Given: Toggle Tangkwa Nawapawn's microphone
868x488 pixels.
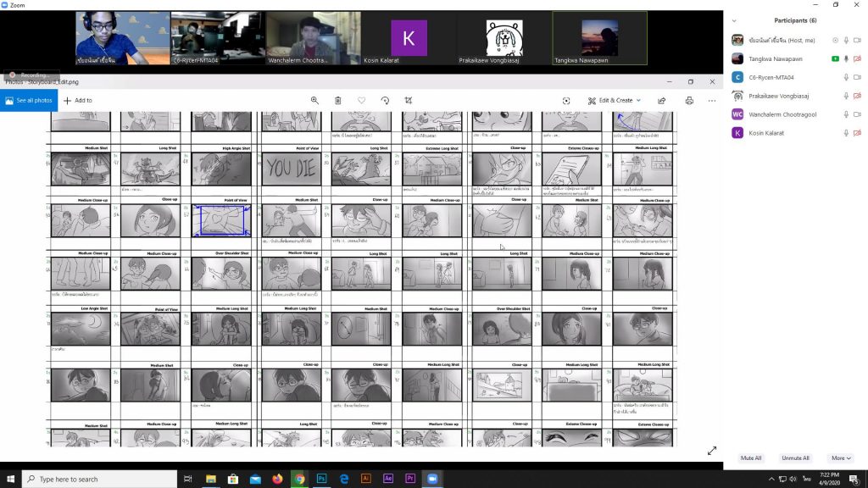Looking at the screenshot, I should coord(846,58).
